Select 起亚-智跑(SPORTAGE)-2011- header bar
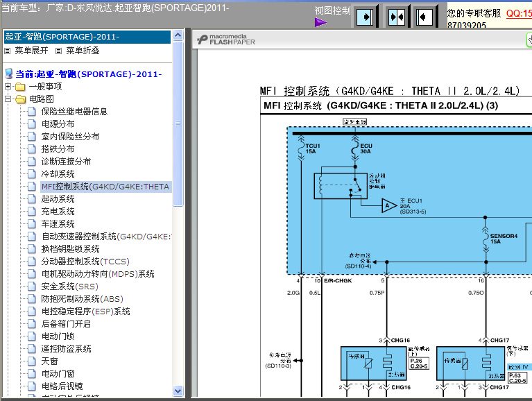This screenshot has height=401, width=532. pos(87,37)
